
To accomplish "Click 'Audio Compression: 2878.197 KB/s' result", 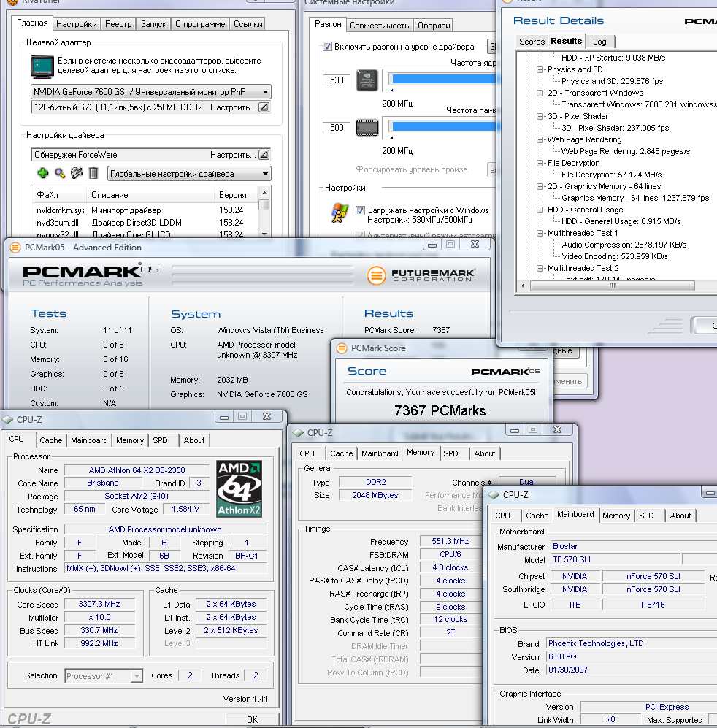I will [624, 245].
